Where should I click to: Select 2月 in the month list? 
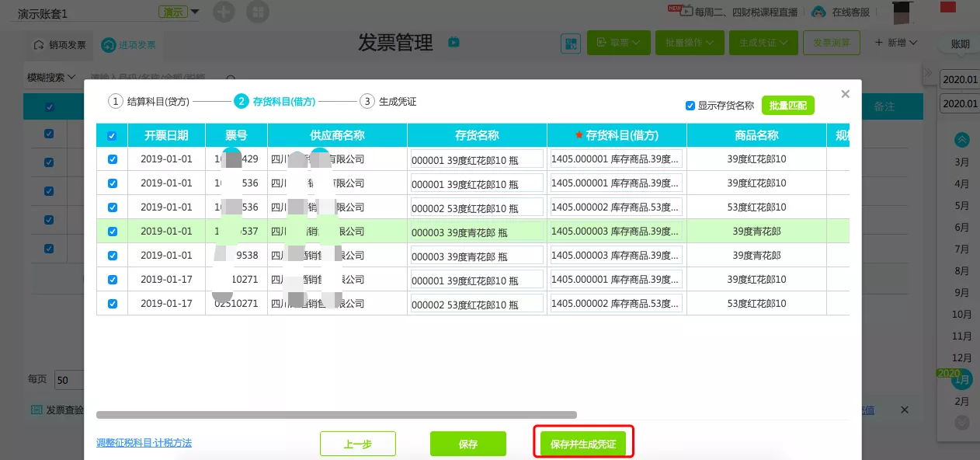pos(961,401)
